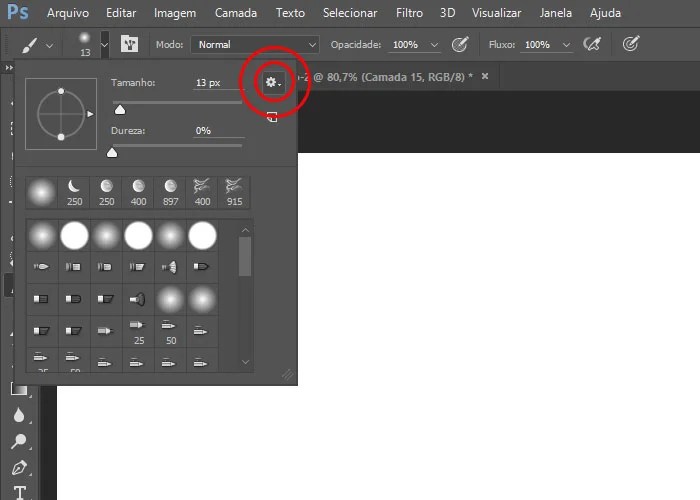
Task: Open the Texto menu
Action: (x=290, y=13)
